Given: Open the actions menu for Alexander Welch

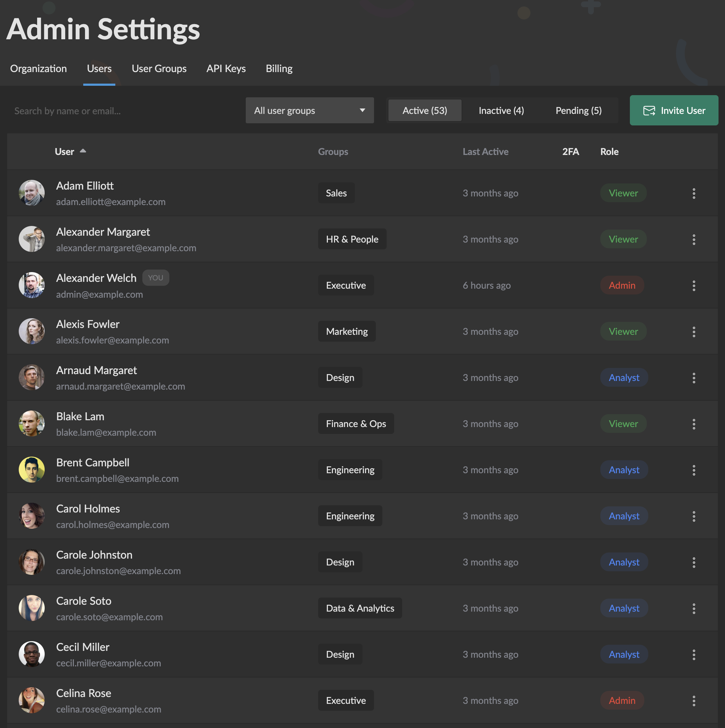Looking at the screenshot, I should click(694, 286).
